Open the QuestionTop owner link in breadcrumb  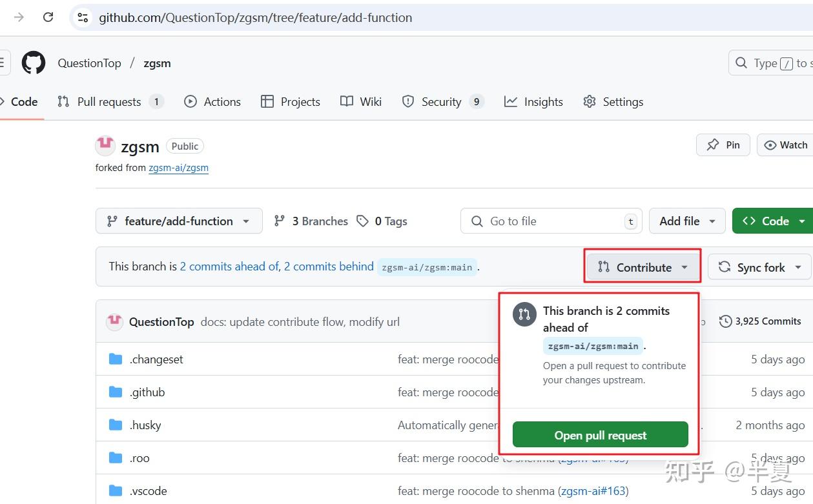click(89, 63)
